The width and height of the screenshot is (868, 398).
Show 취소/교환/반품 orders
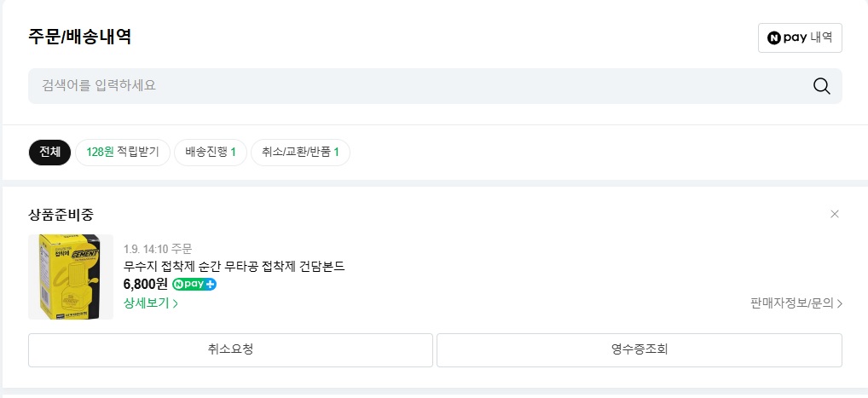point(300,153)
